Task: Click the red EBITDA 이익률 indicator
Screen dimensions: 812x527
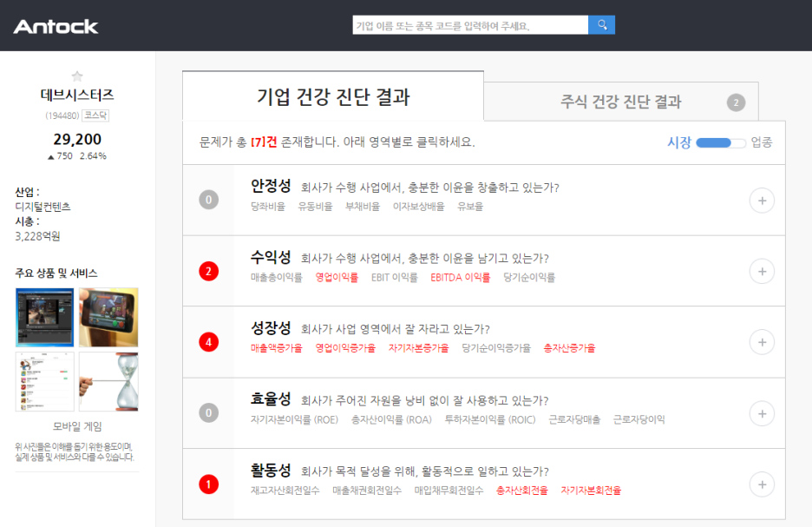Action: pyautogui.click(x=461, y=277)
